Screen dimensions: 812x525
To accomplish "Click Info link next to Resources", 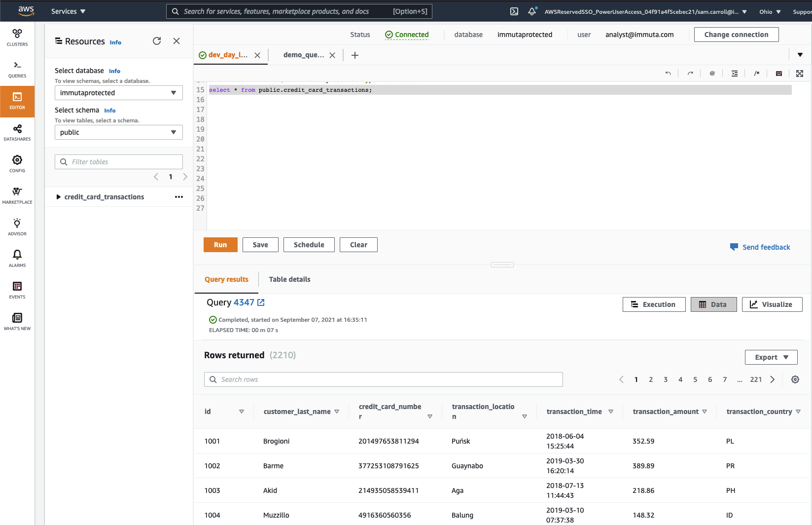I will point(115,42).
